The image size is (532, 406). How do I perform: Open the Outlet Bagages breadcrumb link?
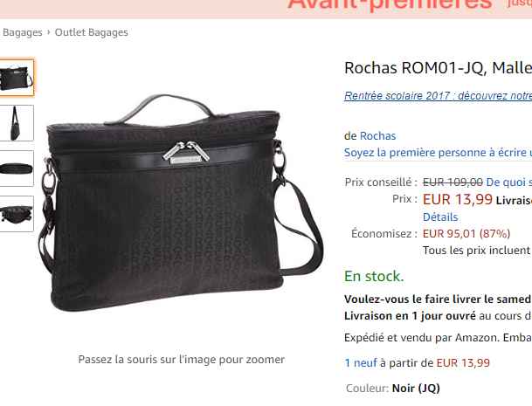(x=91, y=32)
